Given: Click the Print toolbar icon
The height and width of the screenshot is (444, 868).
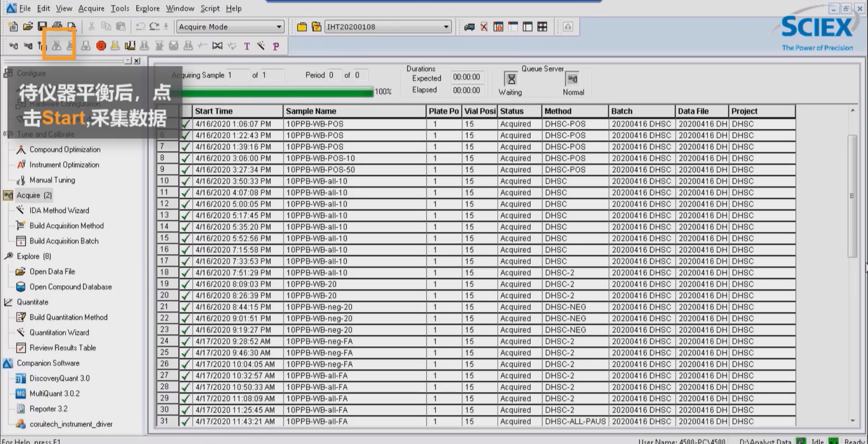Looking at the screenshot, I should coord(57,27).
